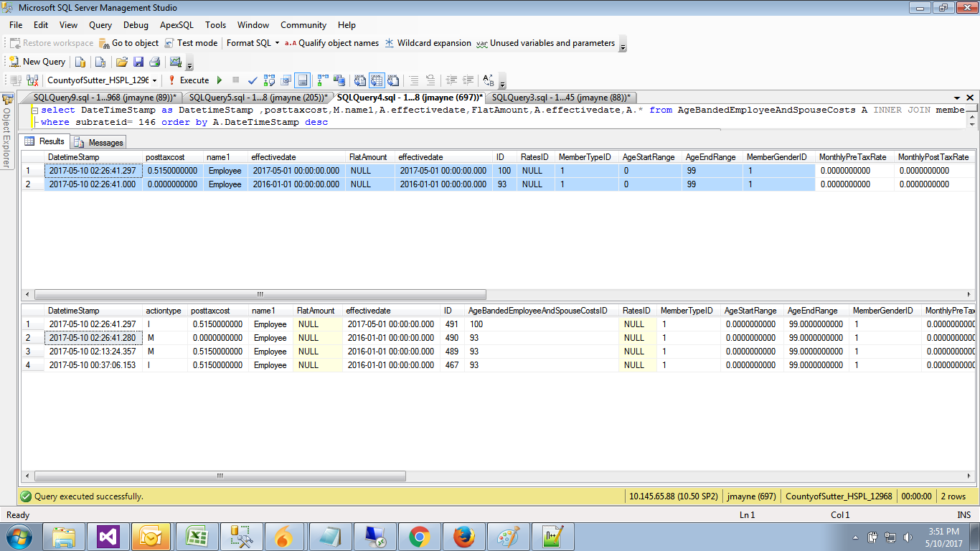980x551 pixels.
Task: Toggle the IntelliSense Enabled button
Action: pyautogui.click(x=303, y=80)
